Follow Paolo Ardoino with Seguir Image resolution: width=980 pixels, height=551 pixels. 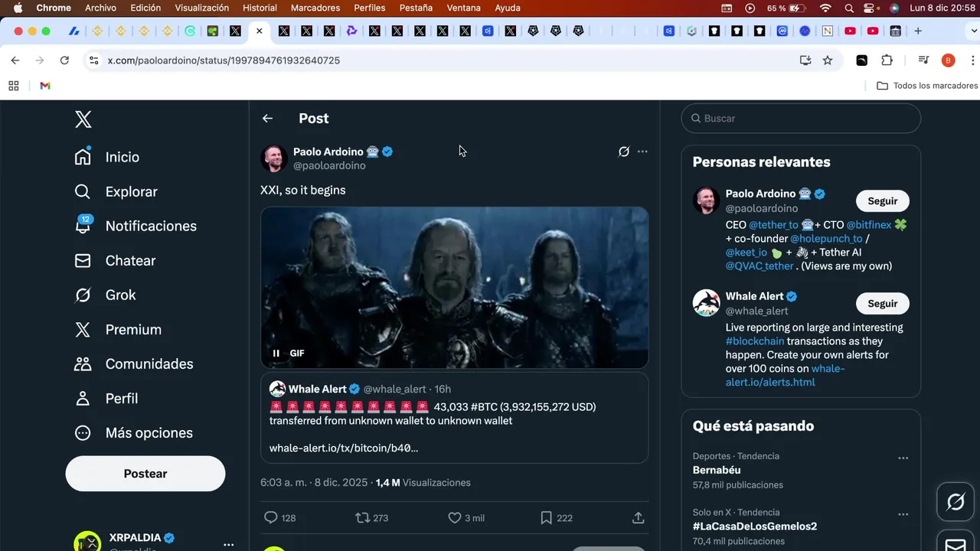click(882, 201)
